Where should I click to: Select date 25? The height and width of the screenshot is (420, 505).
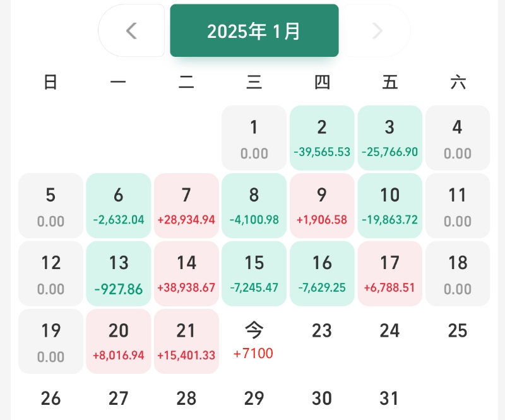pos(458,331)
